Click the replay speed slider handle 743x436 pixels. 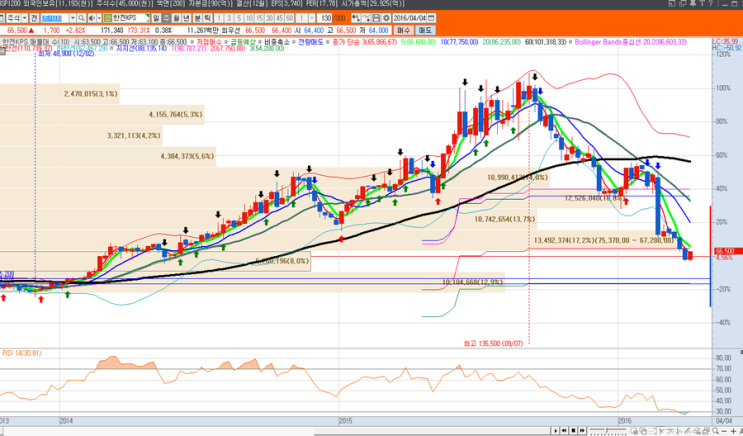click(x=608, y=430)
